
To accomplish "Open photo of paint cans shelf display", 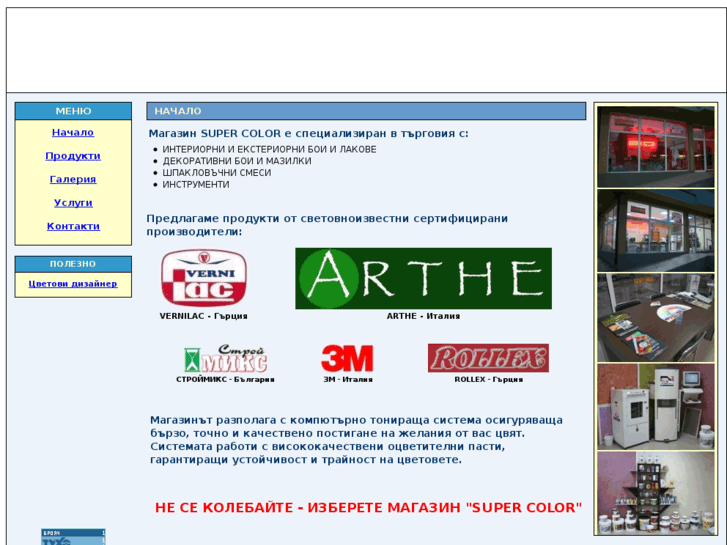I will click(x=656, y=493).
